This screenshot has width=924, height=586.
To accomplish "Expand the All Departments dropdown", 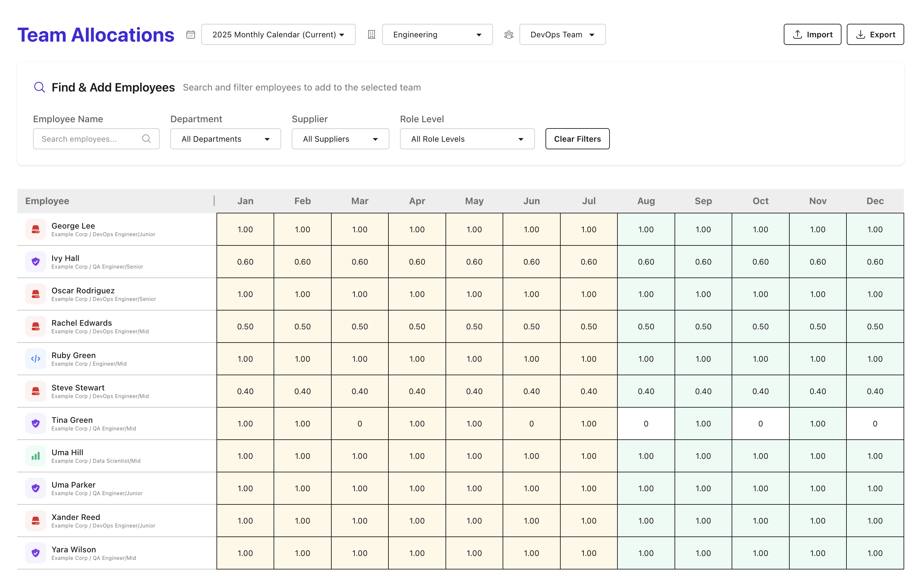I will (x=225, y=139).
